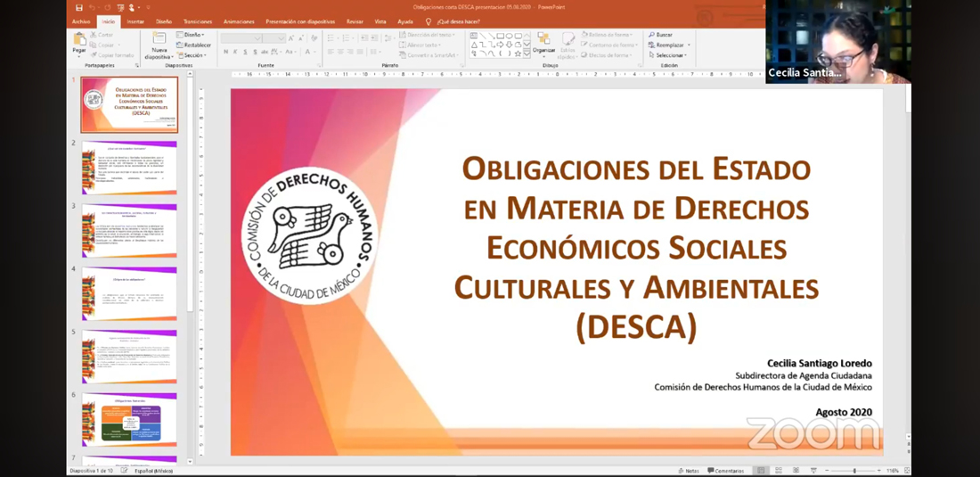Click the zoom slider in status bar

(x=853, y=471)
